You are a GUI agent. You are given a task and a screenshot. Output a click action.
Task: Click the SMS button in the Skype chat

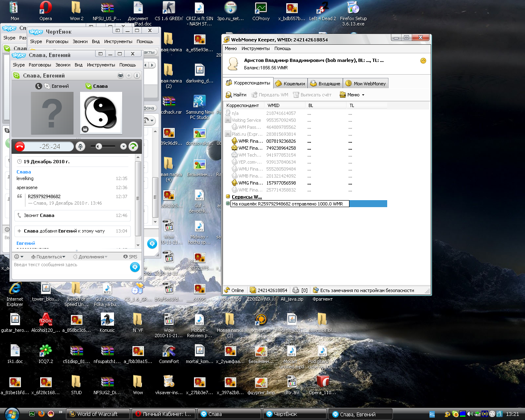[130, 257]
